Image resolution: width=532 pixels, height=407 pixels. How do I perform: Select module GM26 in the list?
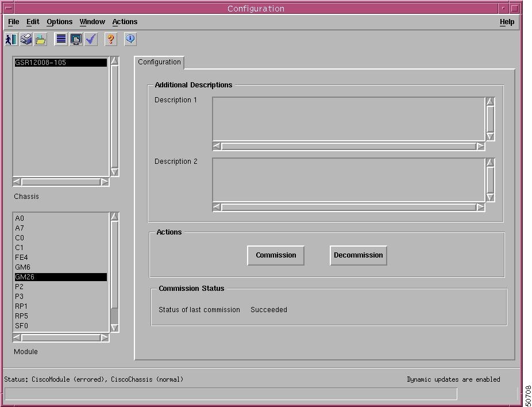click(x=61, y=277)
